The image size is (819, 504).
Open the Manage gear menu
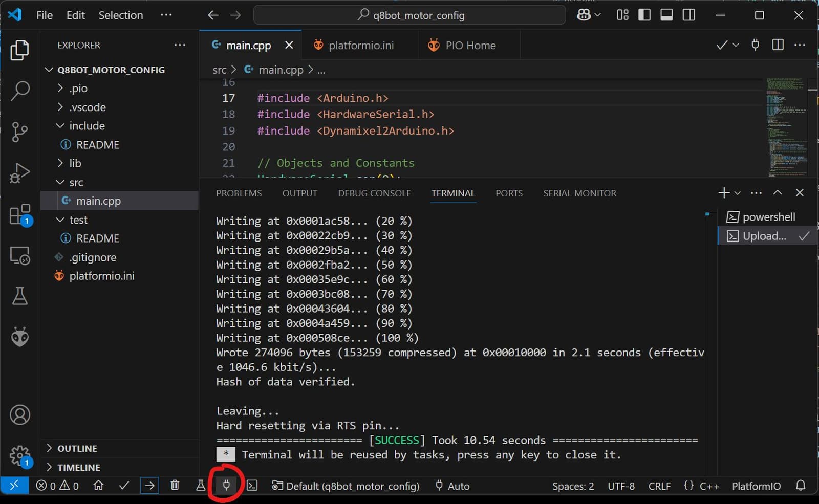point(20,455)
